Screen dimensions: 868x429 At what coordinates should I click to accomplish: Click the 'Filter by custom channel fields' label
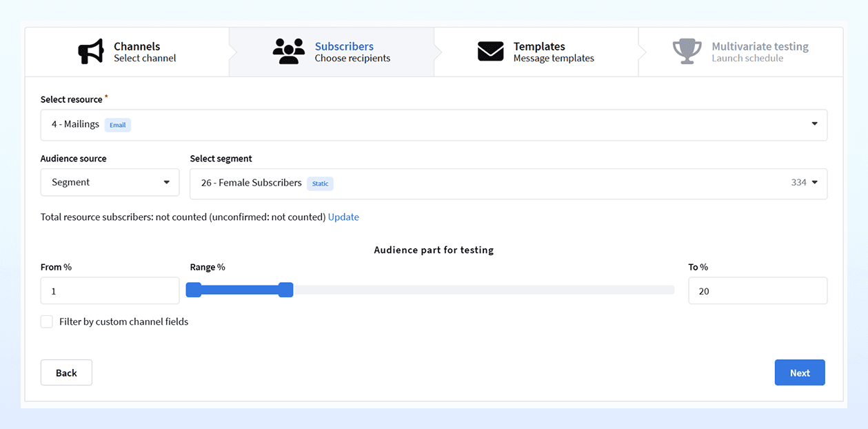tap(124, 321)
